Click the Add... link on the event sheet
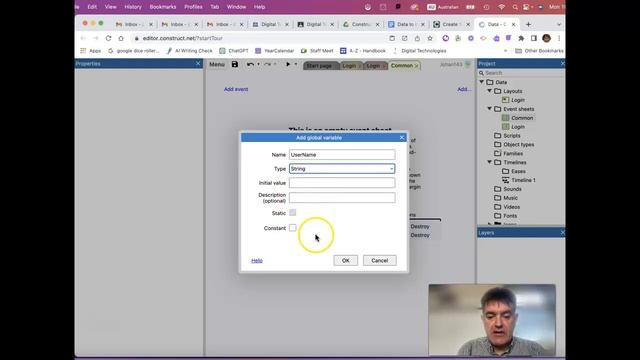 click(x=464, y=89)
